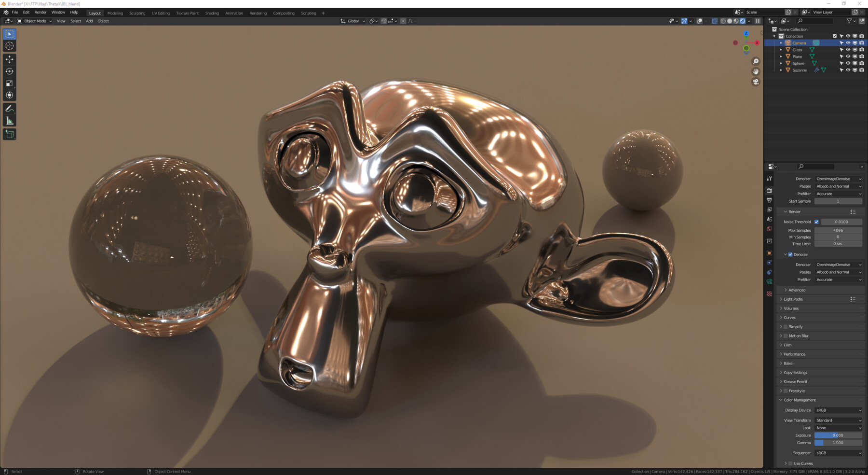Image resolution: width=868 pixels, height=475 pixels.
Task: Open the Render menu
Action: coord(41,12)
